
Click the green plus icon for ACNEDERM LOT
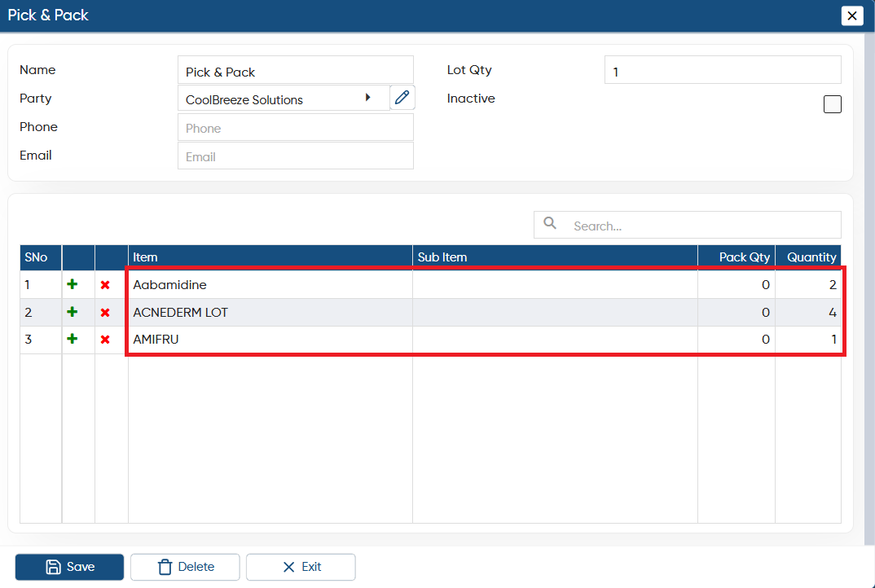[72, 312]
